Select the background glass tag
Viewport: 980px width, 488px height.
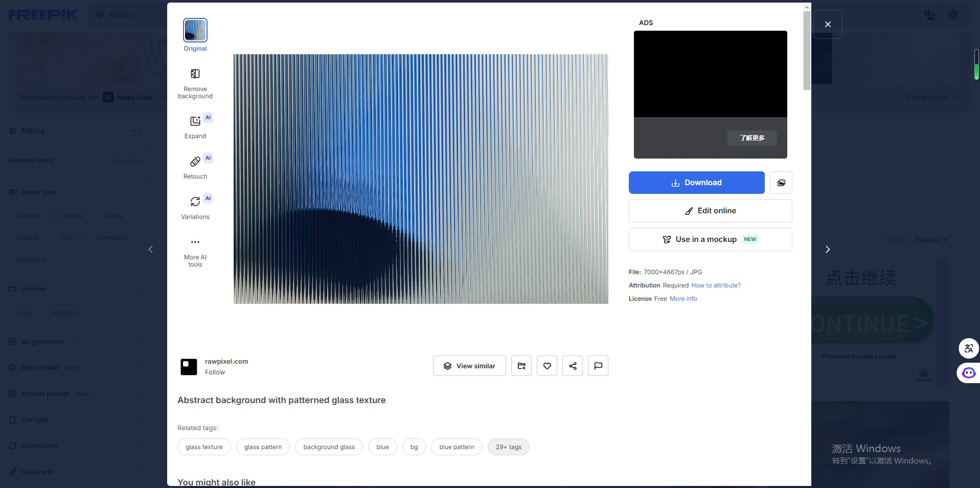tap(329, 447)
